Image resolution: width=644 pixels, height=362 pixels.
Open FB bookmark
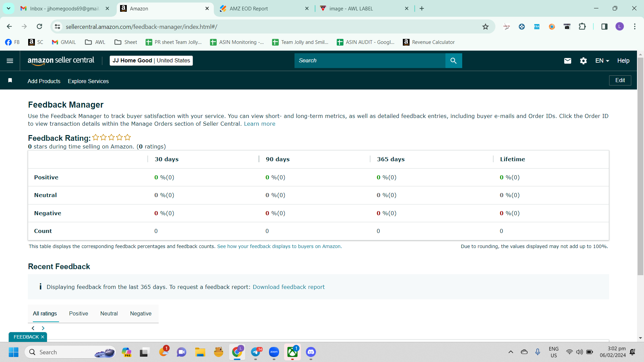tap(12, 42)
